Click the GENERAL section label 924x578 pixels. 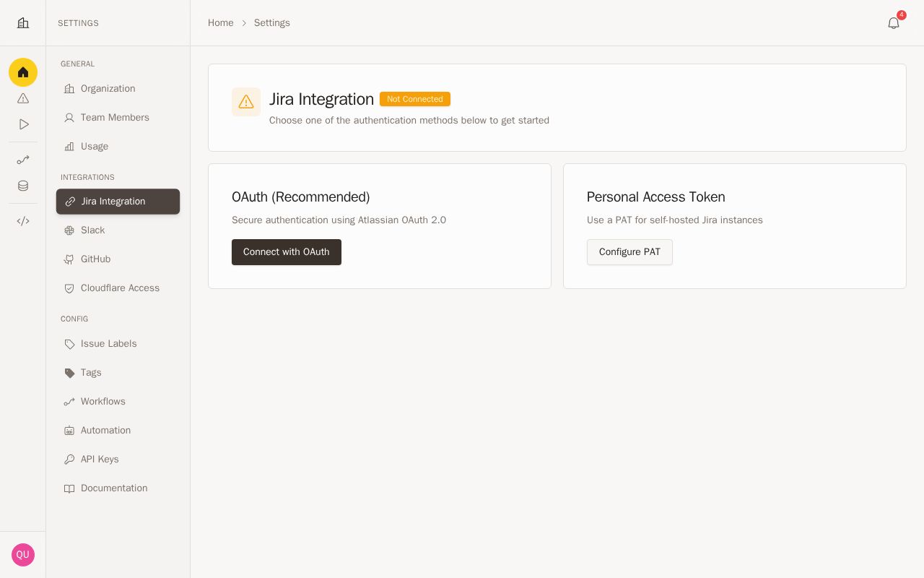point(77,64)
